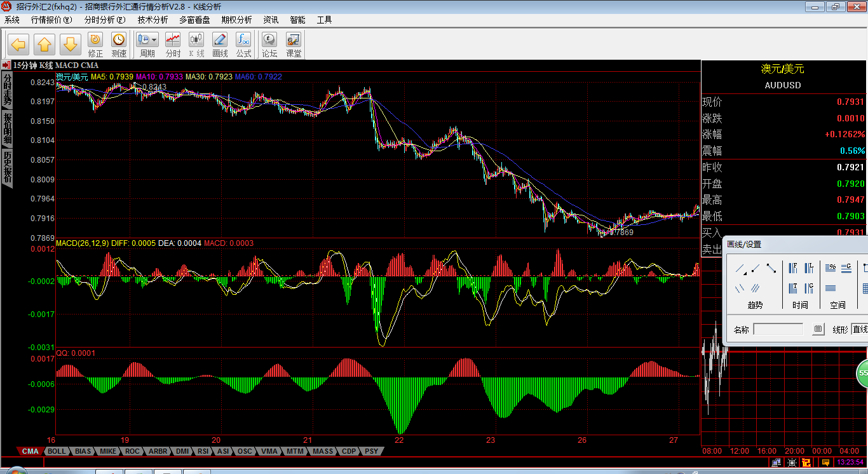Select the RSI indicator tab
The height and width of the screenshot is (474, 868).
[203, 451]
